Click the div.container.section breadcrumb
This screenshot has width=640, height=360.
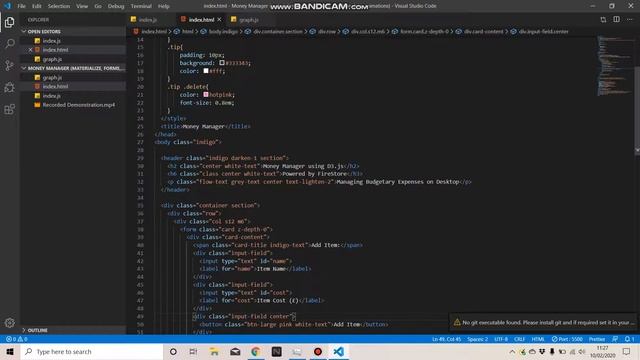click(278, 31)
